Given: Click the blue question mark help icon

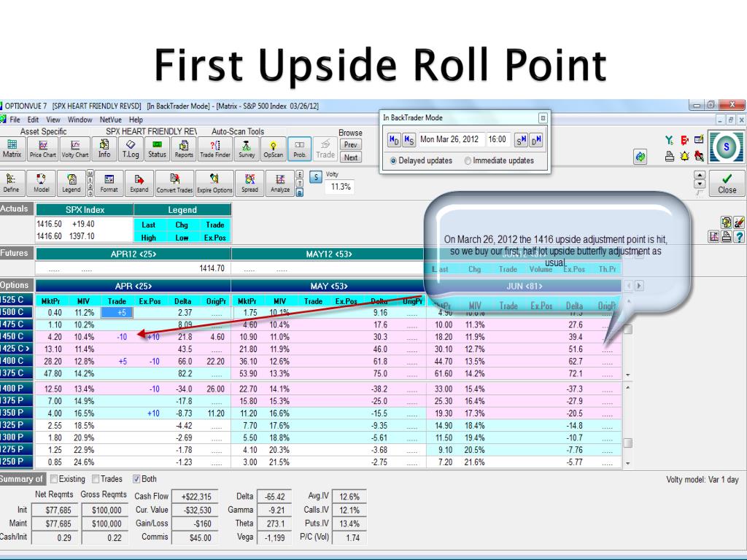Looking at the screenshot, I should (740, 237).
